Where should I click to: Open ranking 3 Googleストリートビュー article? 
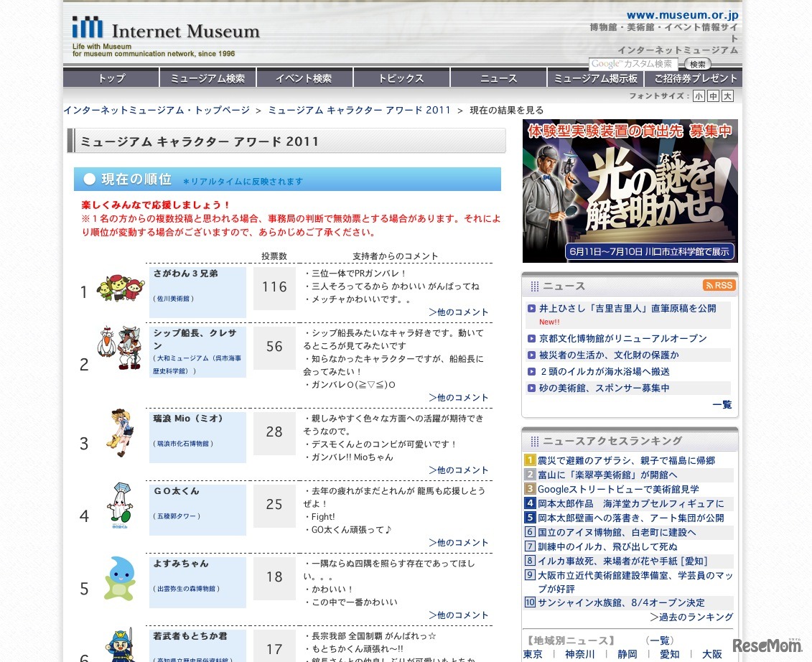click(x=618, y=489)
